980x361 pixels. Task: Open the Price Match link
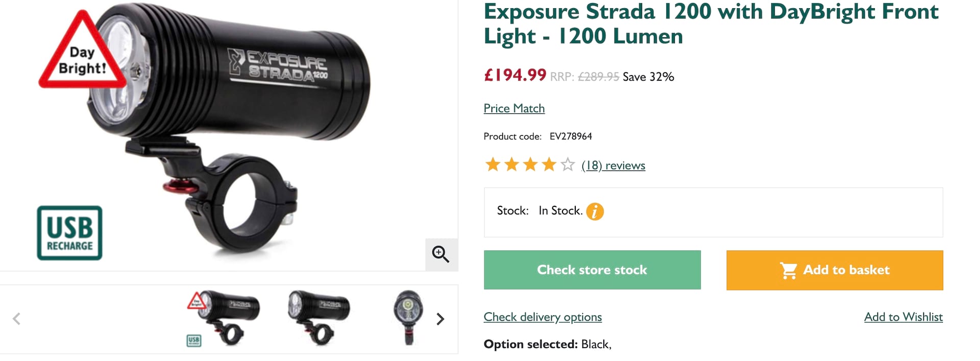click(x=514, y=108)
